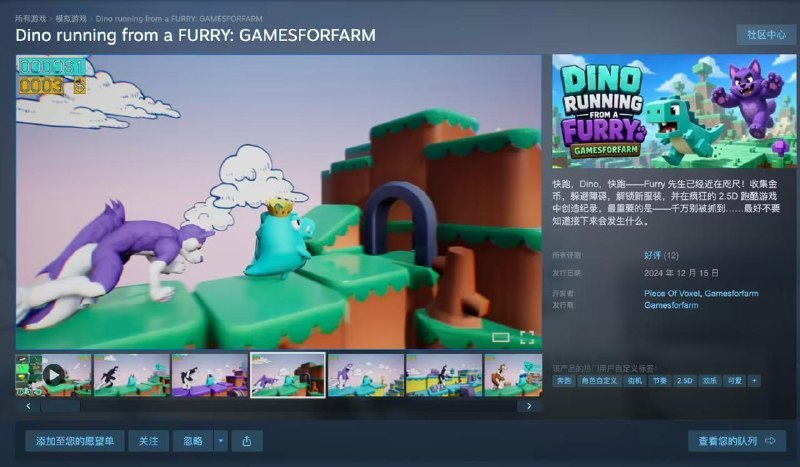
Task: Select the 欢乐 tag
Action: 710,381
